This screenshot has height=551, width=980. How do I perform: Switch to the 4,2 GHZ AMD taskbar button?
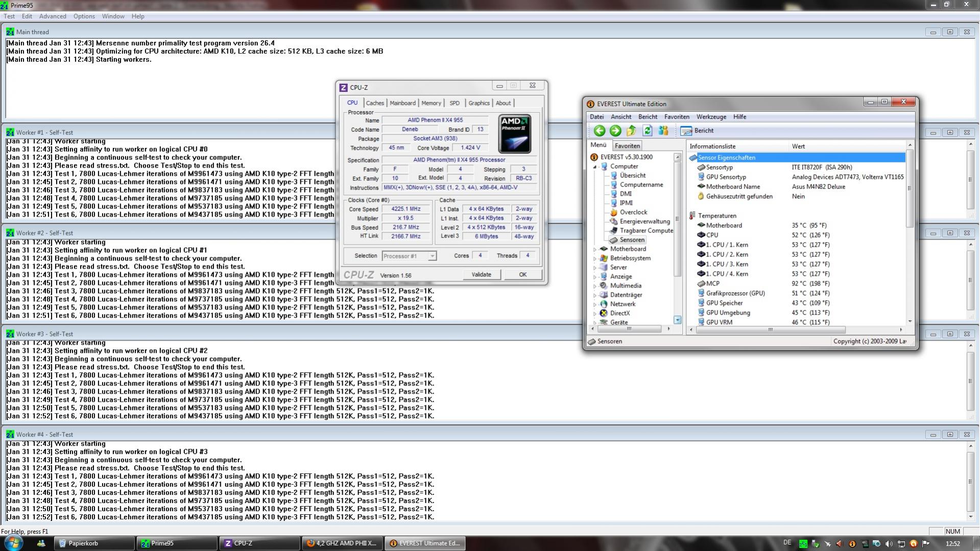pos(342,543)
